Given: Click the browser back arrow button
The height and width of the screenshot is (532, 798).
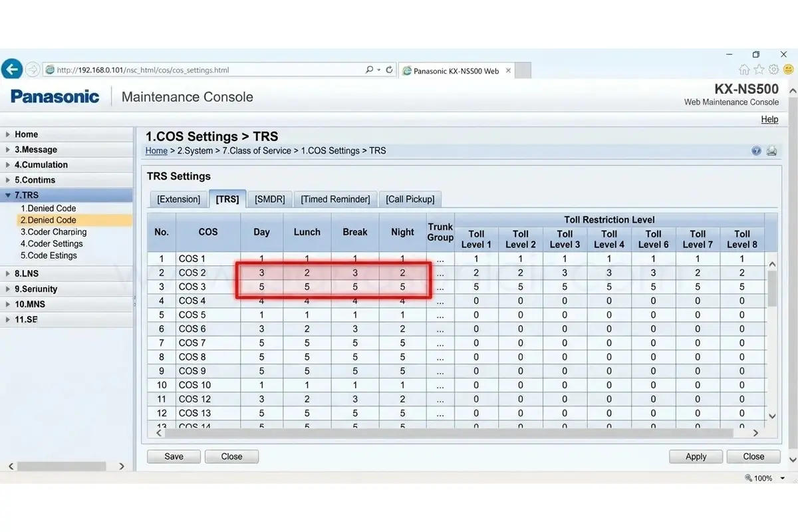Looking at the screenshot, I should pyautogui.click(x=11, y=68).
